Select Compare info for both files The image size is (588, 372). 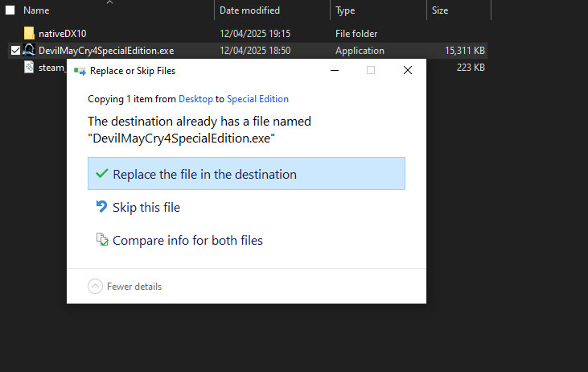[x=187, y=240]
